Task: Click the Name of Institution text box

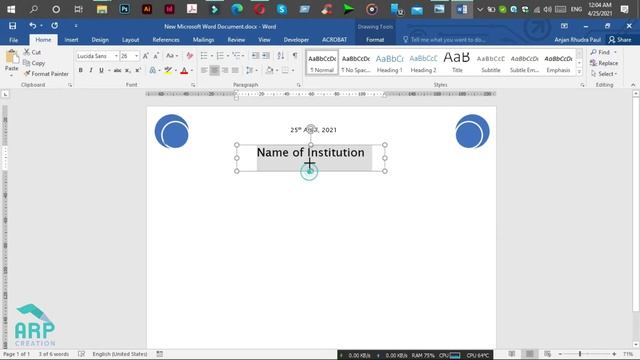Action: [x=311, y=158]
